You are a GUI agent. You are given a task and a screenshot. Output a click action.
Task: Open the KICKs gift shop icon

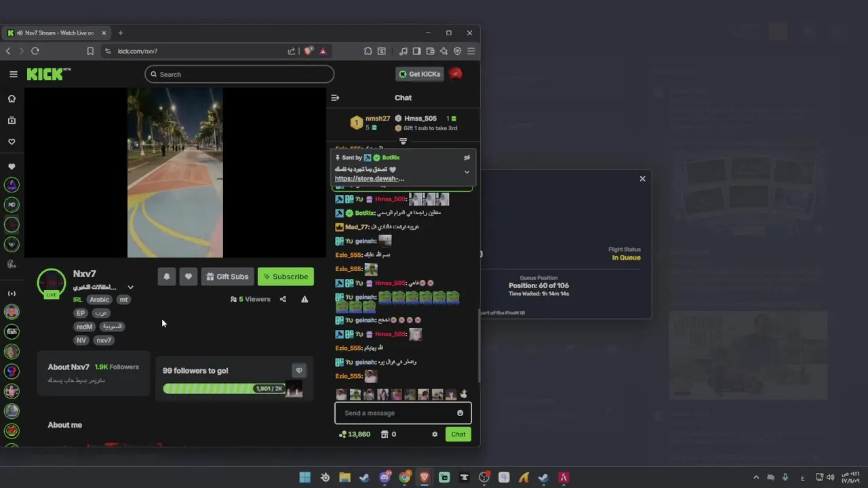(385, 434)
